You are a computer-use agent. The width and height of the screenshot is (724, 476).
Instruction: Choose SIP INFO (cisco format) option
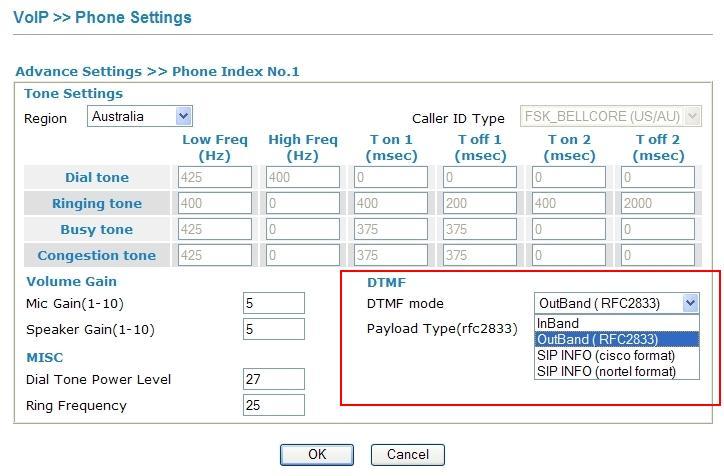(x=617, y=355)
